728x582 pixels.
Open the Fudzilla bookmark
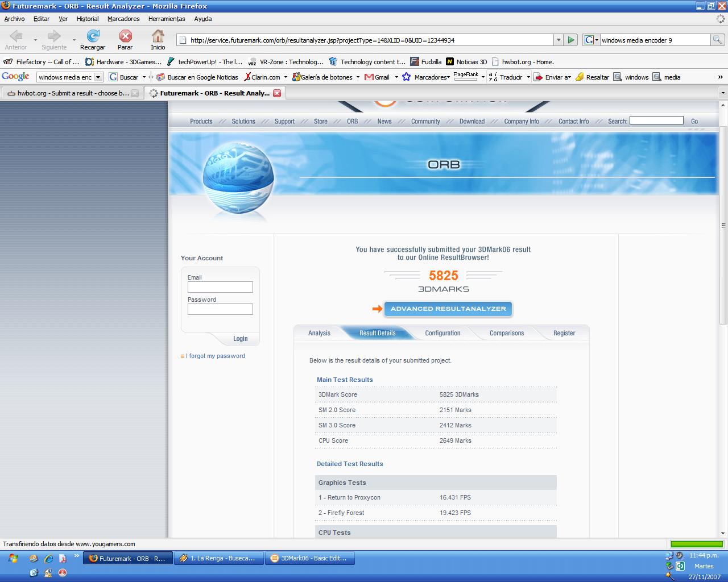coord(426,62)
